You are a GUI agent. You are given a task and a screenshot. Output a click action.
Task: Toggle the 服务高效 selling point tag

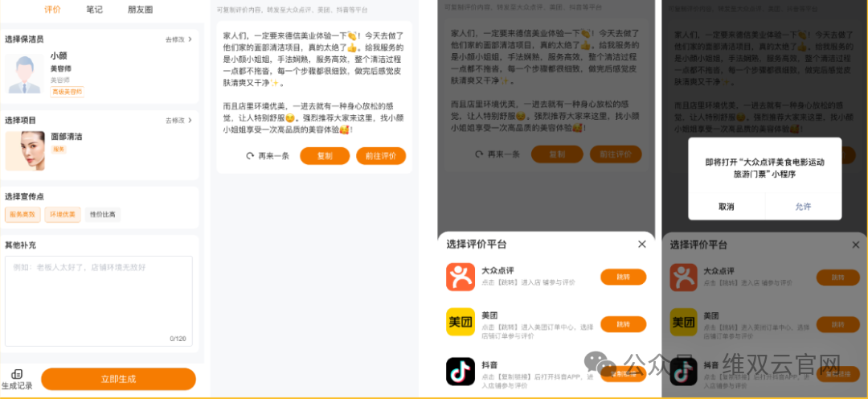(23, 215)
